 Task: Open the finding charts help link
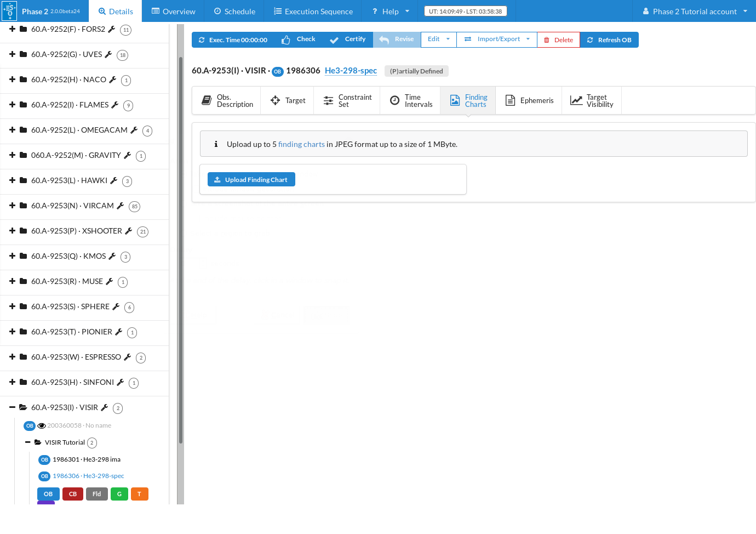click(301, 144)
